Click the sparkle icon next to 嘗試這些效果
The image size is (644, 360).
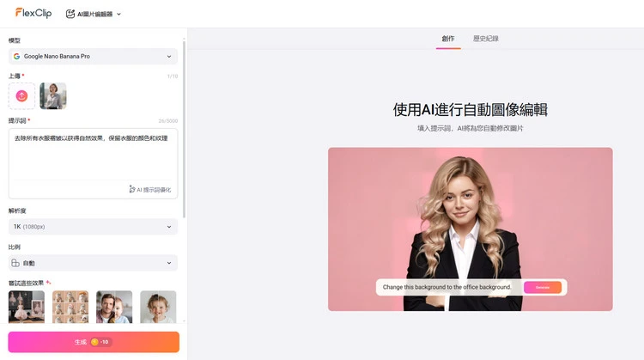pyautogui.click(x=48, y=283)
